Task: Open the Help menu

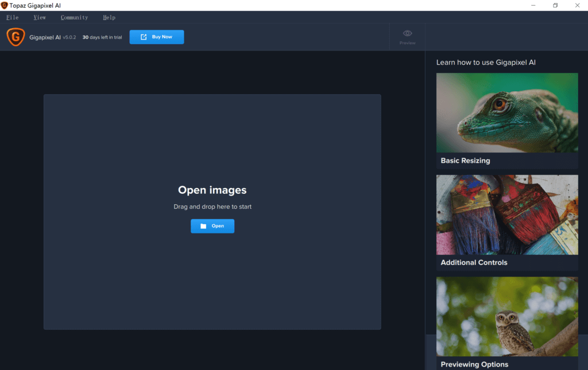Action: point(109,17)
